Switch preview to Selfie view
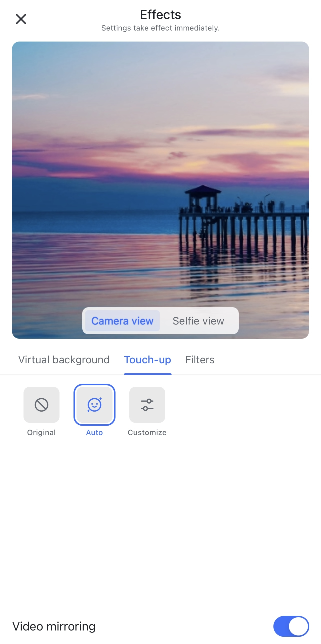Viewport: 321px width, 644px height. [x=198, y=321]
